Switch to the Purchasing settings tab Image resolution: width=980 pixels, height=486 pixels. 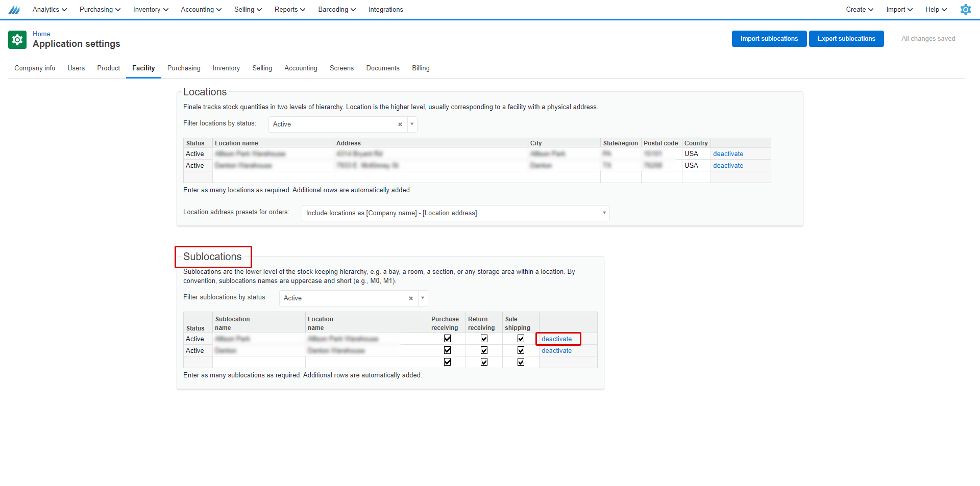(x=184, y=68)
